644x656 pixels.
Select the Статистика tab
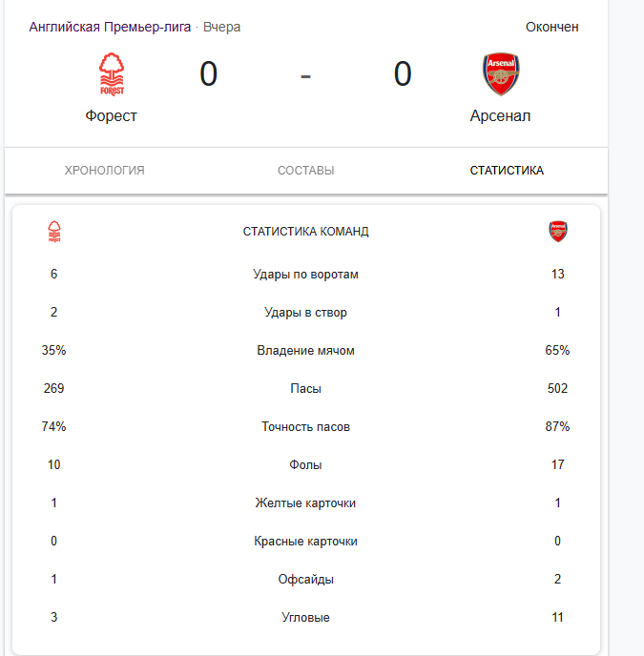tap(507, 171)
